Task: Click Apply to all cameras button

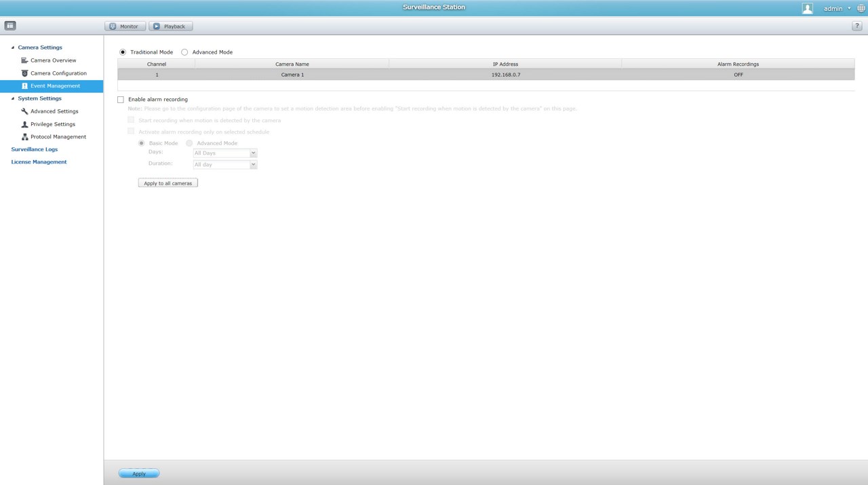Action: [x=168, y=183]
